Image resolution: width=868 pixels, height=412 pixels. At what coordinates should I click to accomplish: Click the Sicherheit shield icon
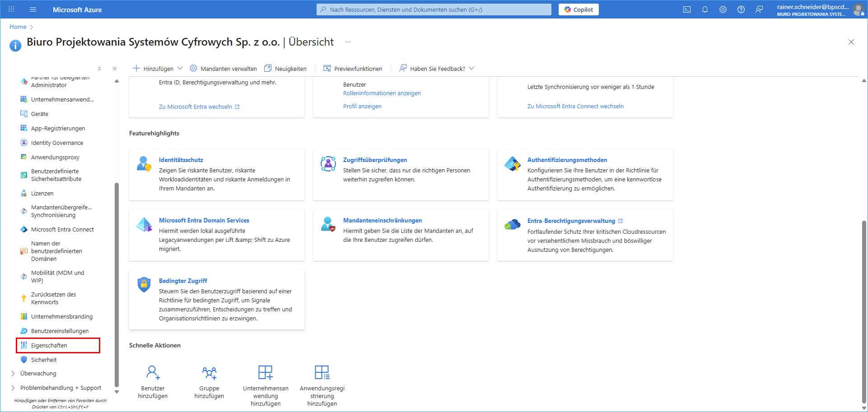[24, 360]
